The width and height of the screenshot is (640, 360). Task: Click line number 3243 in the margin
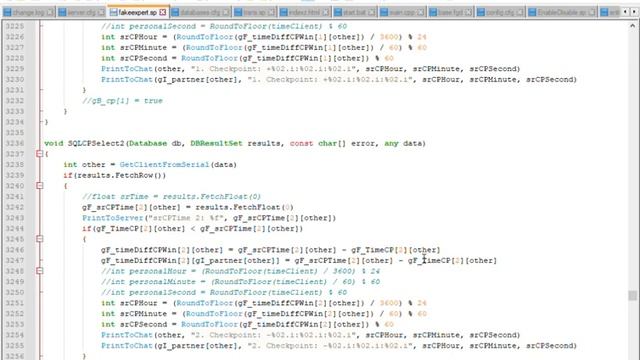coord(15,218)
